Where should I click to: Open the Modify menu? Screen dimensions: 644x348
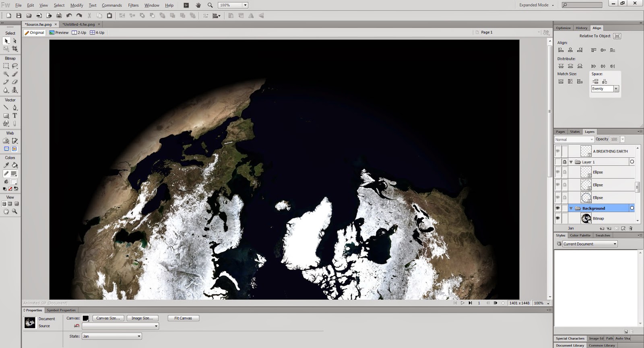point(76,5)
